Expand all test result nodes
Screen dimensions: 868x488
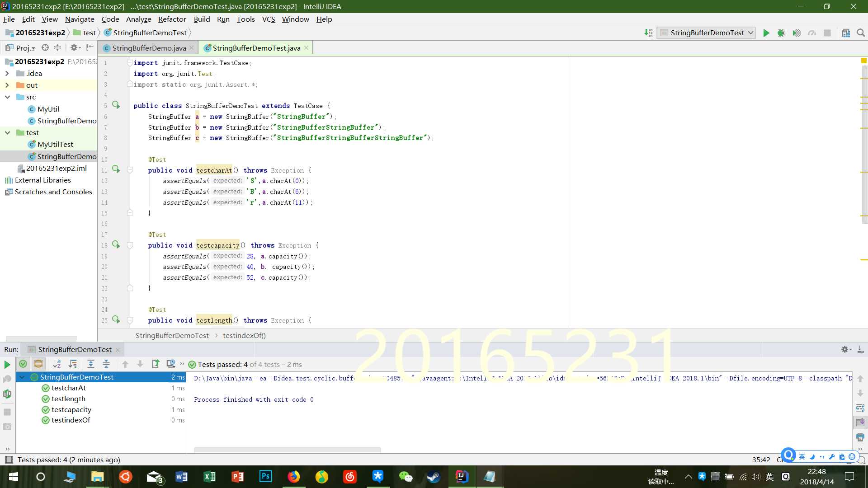point(91,364)
